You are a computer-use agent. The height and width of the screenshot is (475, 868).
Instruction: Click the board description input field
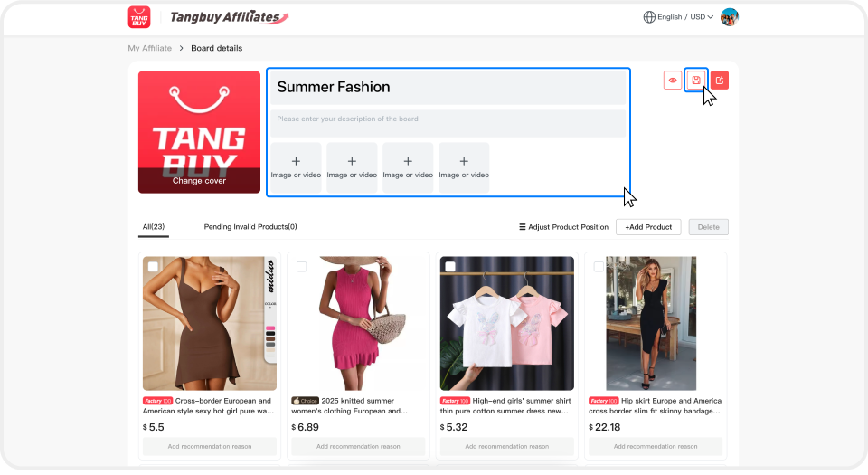click(x=447, y=122)
